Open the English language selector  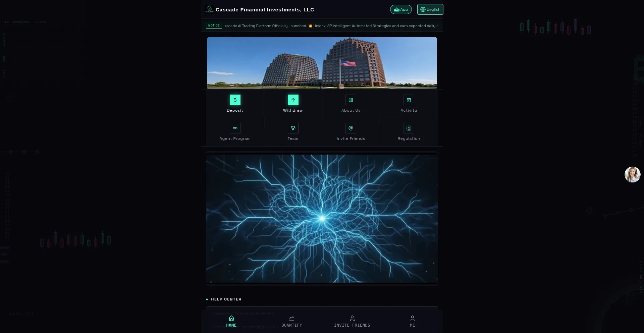point(430,9)
